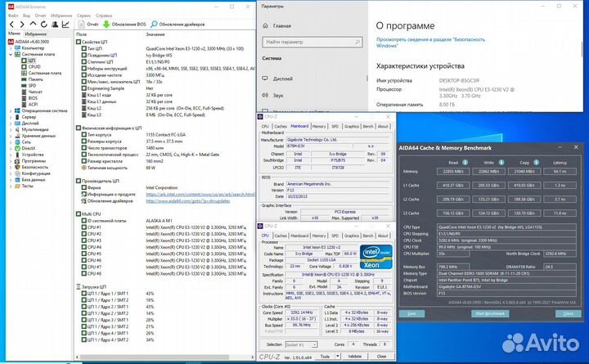Viewport: 589px width, 364px height.
Task: Click Close button in AIDA64 benchmark window
Action: pos(569,313)
